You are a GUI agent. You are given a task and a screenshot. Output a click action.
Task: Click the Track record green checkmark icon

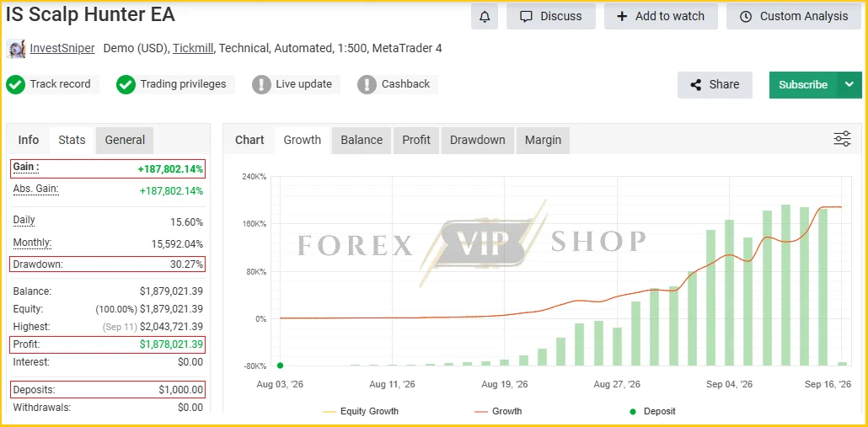(15, 84)
